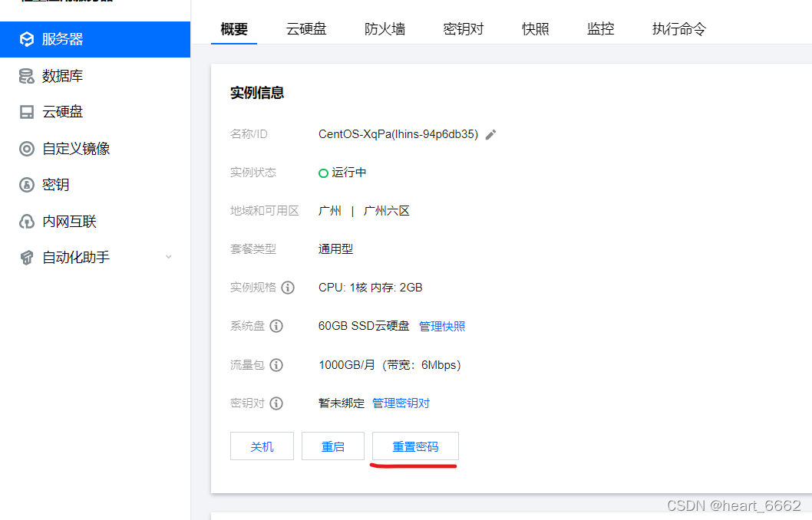Open the 防火墙 tab
The image size is (812, 520).
tap(385, 29)
